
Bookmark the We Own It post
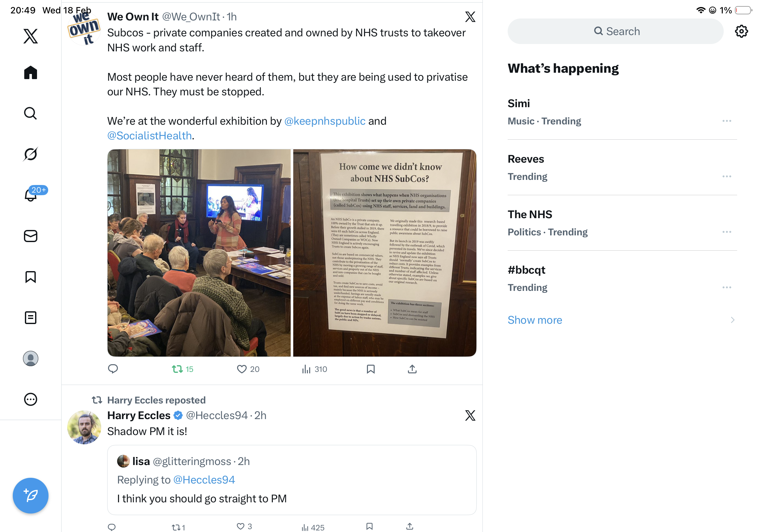click(370, 369)
